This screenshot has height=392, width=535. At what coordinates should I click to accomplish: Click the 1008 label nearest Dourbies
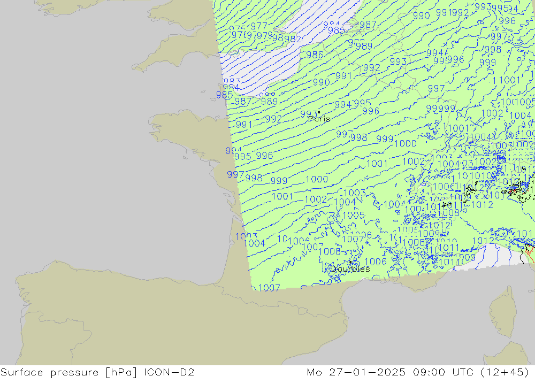click(330, 252)
